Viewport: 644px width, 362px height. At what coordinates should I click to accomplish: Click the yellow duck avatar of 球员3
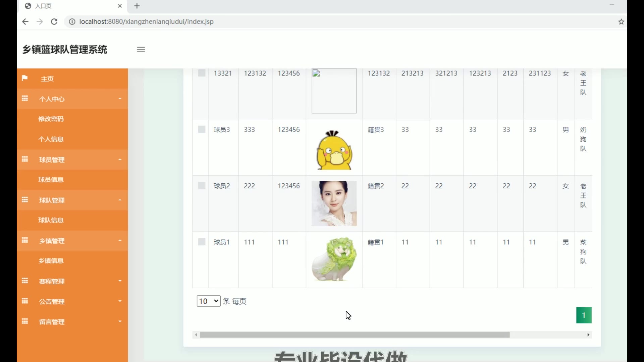click(334, 150)
